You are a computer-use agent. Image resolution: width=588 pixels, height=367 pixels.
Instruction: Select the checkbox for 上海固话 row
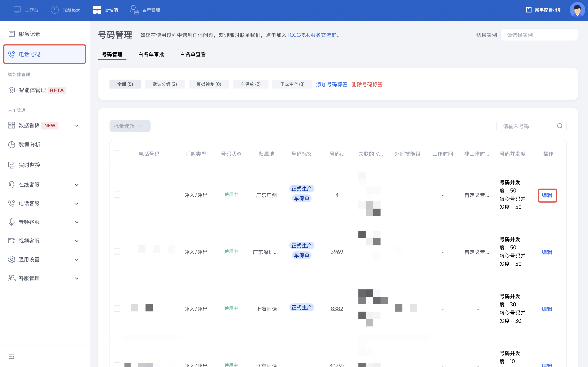click(117, 308)
